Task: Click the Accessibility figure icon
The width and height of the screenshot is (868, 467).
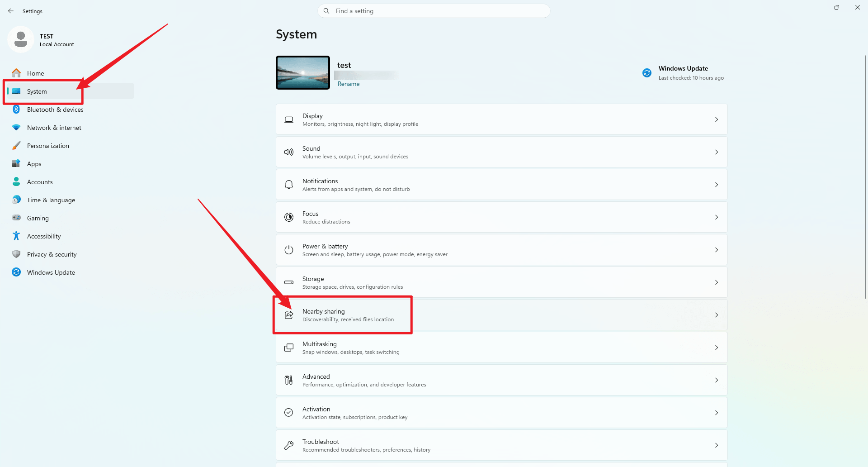Action: tap(16, 236)
